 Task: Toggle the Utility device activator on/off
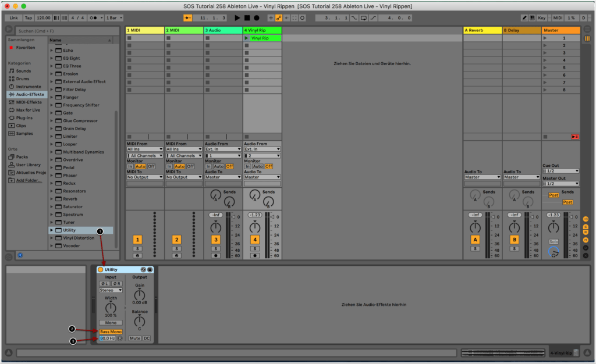point(101,270)
